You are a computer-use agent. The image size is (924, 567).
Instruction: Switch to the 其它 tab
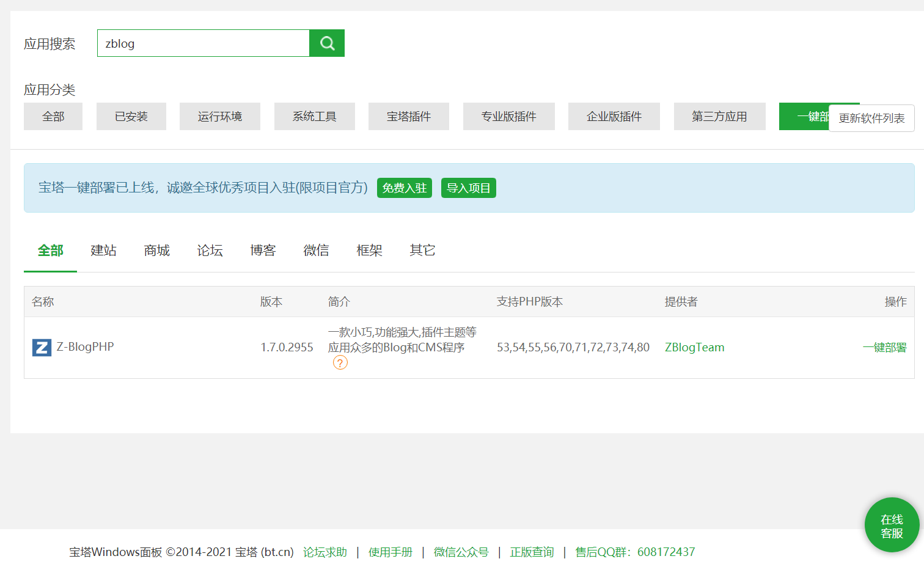pyautogui.click(x=422, y=251)
